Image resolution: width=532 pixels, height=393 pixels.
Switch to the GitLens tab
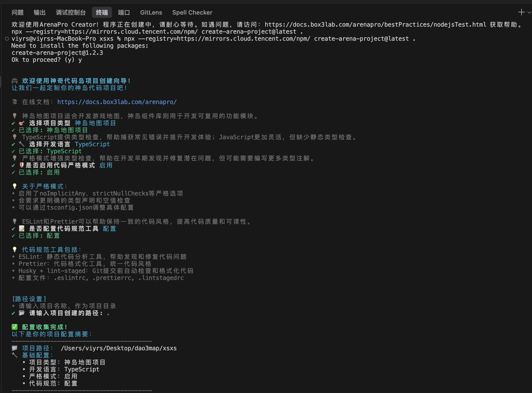(151, 13)
